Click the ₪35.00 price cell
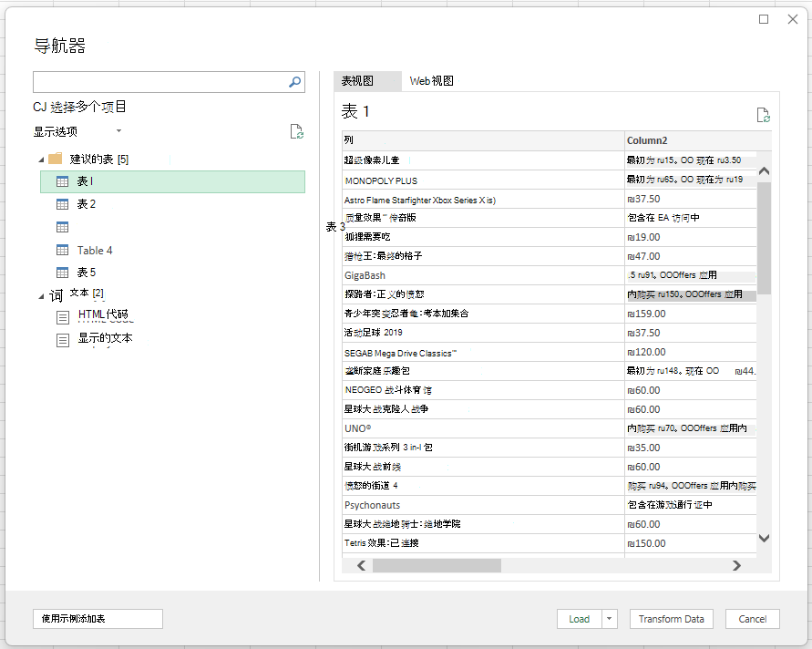Viewport: 812px width, 649px height. [690, 448]
